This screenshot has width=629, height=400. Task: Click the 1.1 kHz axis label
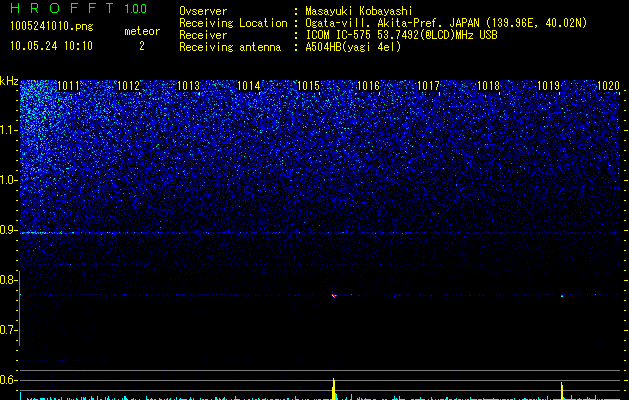9,130
